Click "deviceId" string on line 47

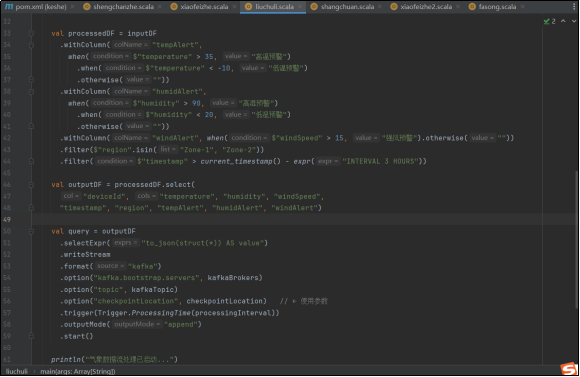[104, 196]
